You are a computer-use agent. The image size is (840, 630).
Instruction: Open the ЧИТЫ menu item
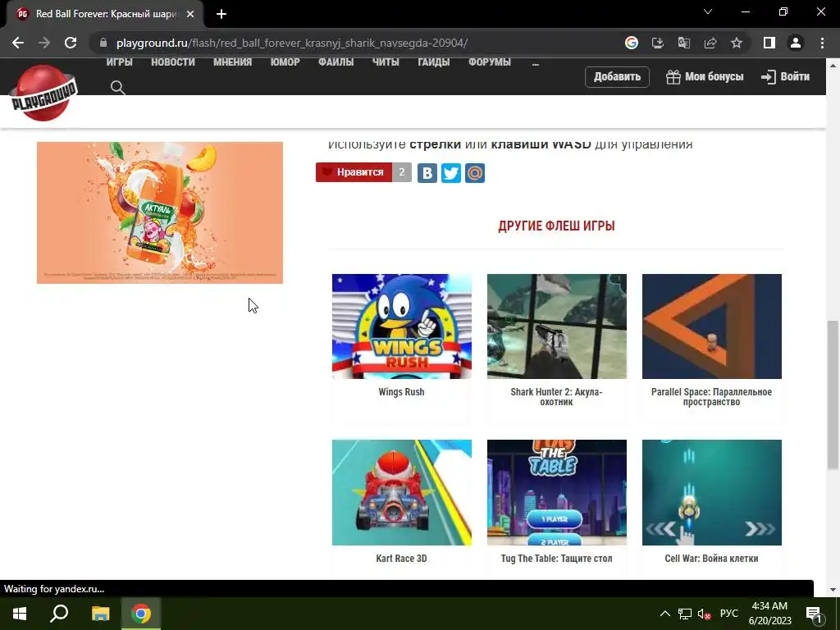pos(386,62)
